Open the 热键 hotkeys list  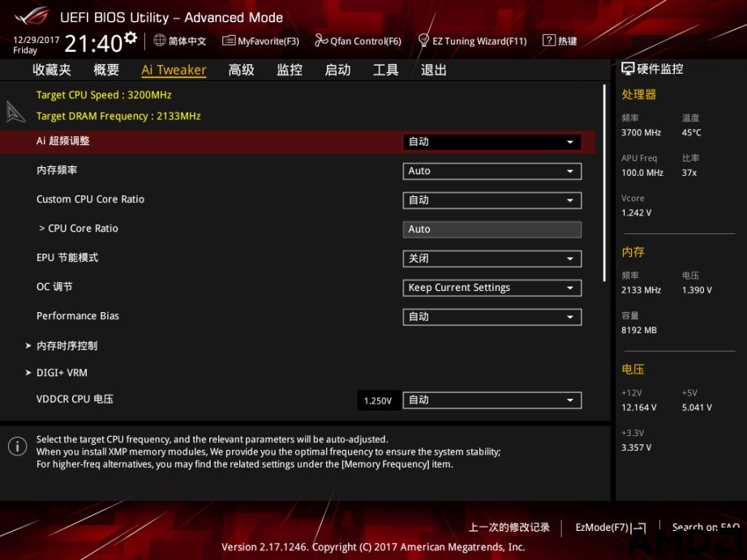click(x=560, y=41)
